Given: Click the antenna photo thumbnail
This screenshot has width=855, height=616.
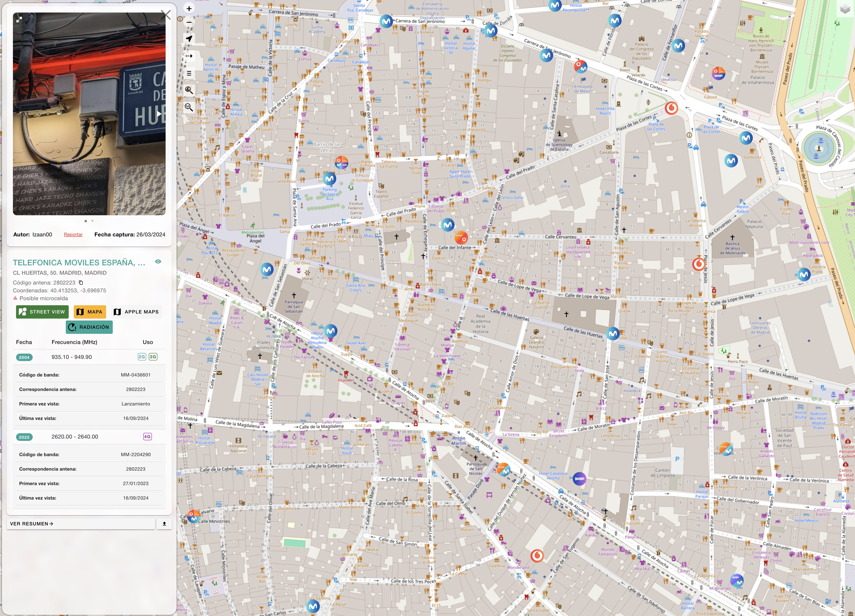Looking at the screenshot, I should click(89, 114).
